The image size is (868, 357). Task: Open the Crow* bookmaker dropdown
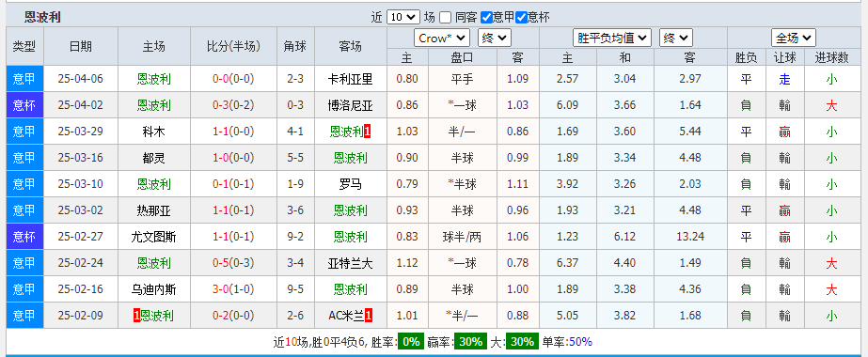tap(442, 39)
